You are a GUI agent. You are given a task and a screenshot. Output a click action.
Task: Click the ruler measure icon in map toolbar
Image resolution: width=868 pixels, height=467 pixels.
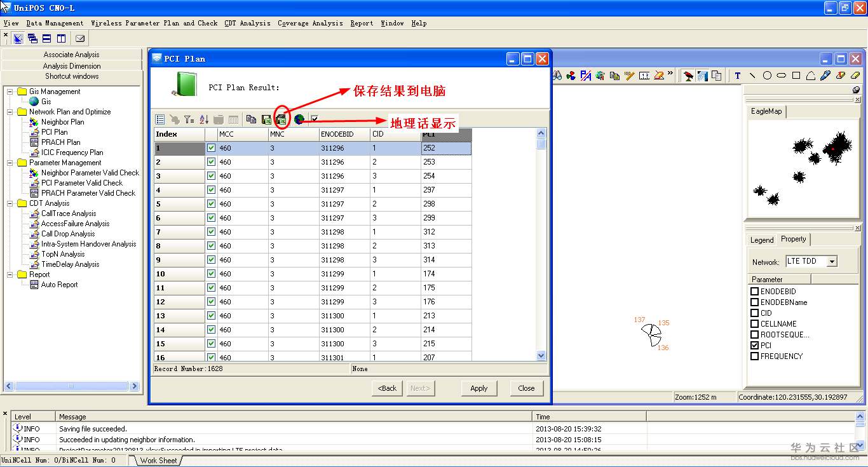coord(630,76)
